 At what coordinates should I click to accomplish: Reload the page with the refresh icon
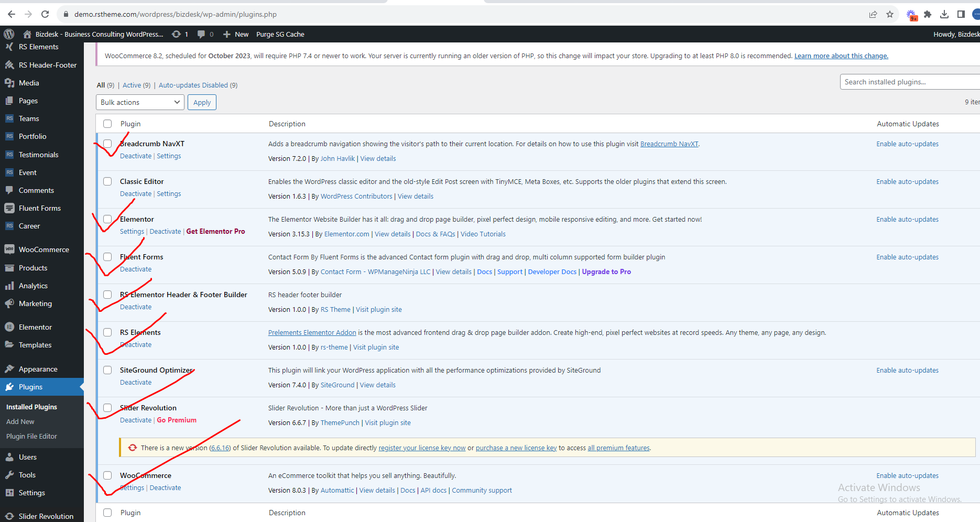pos(45,14)
